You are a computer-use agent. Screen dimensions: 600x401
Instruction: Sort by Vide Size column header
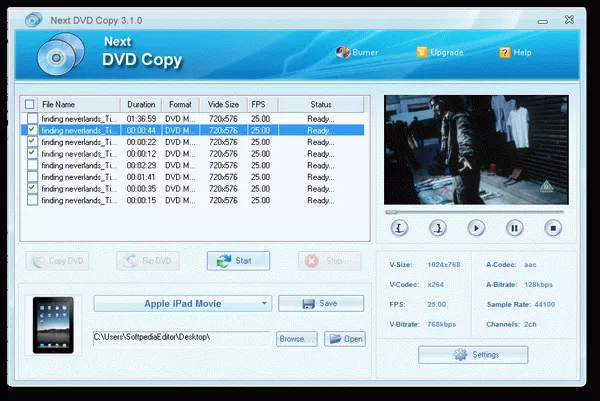click(x=223, y=104)
